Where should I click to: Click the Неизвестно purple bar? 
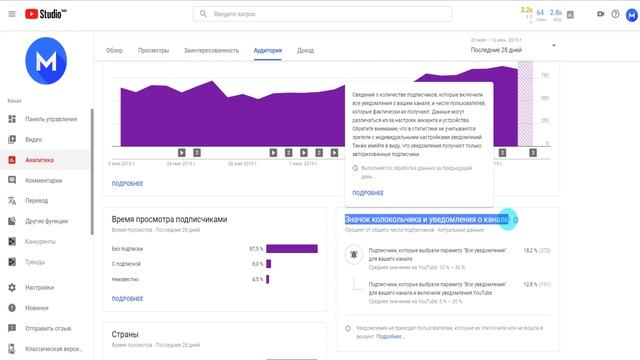pos(268,279)
